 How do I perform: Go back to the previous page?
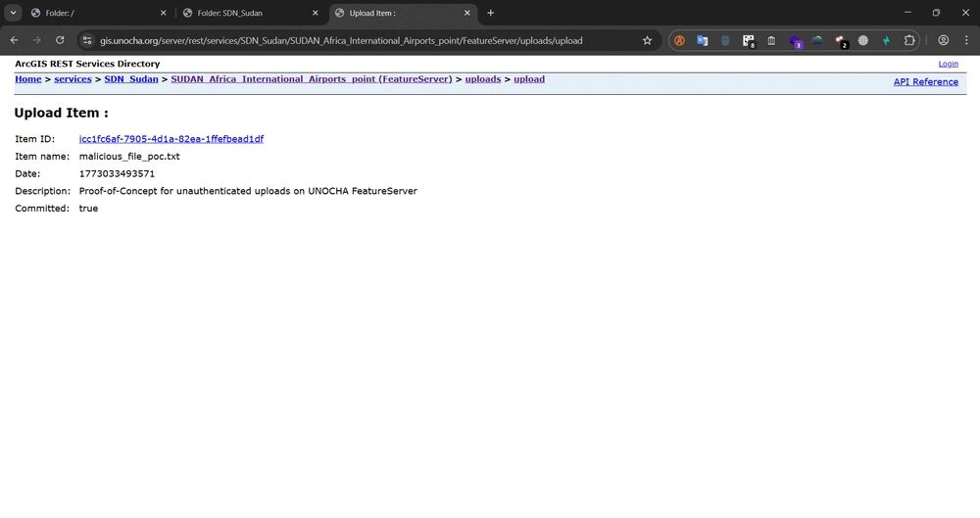14,40
